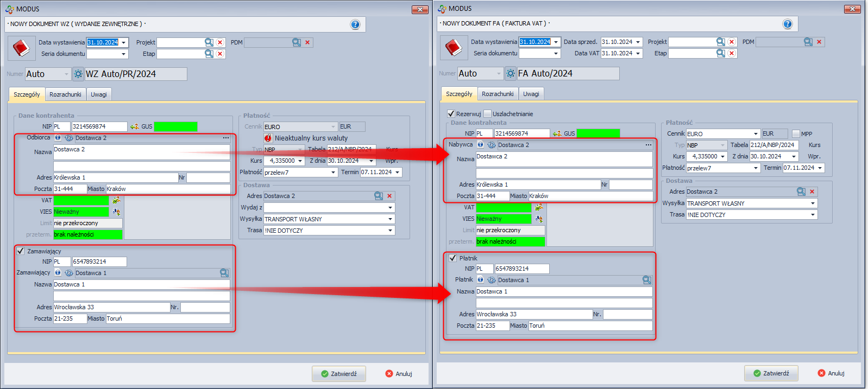Image resolution: width=868 pixels, height=389 pixels.
Task: Toggle the Rezerwuj checkbox
Action: 451,114
